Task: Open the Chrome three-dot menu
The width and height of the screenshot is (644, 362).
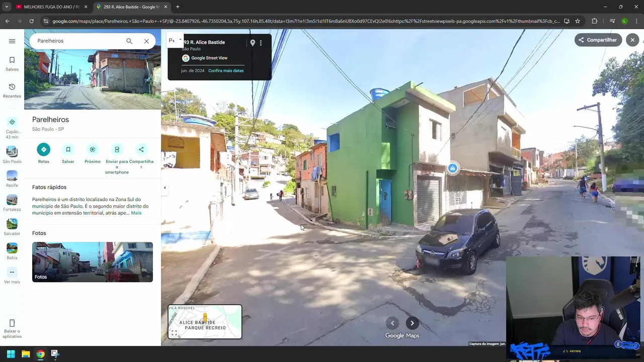Action: [x=637, y=21]
